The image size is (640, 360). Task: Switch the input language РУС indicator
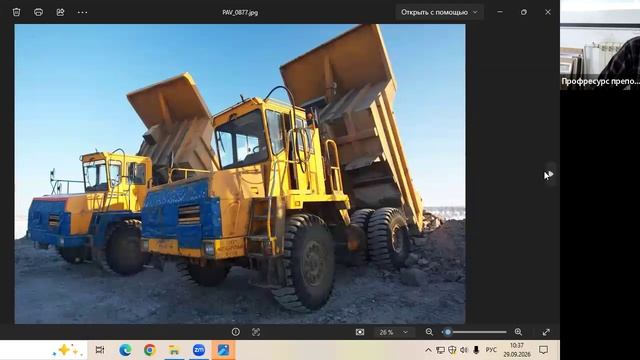[491, 350]
